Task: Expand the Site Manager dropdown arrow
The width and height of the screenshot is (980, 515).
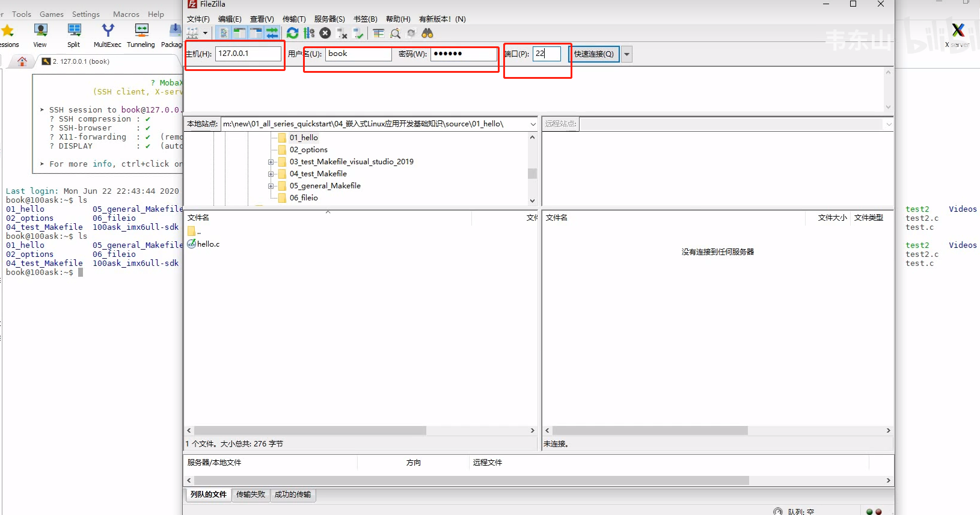Action: click(205, 33)
